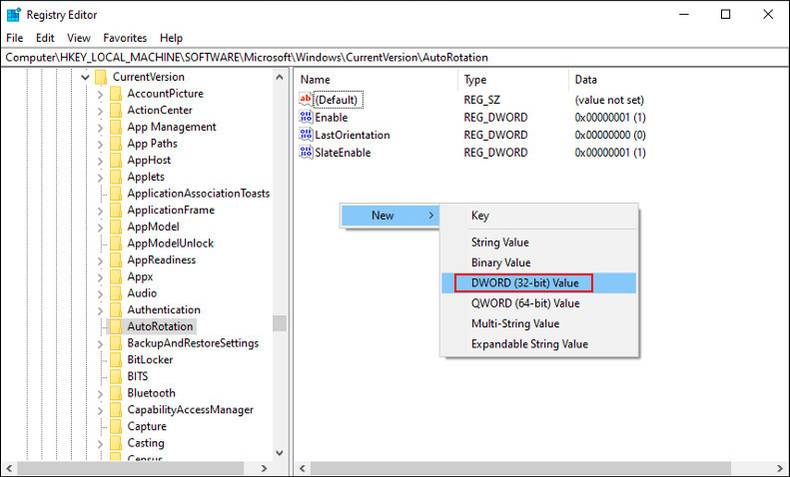Image resolution: width=790 pixels, height=477 pixels.
Task: Expand the ActionCenter key
Action: (x=100, y=111)
